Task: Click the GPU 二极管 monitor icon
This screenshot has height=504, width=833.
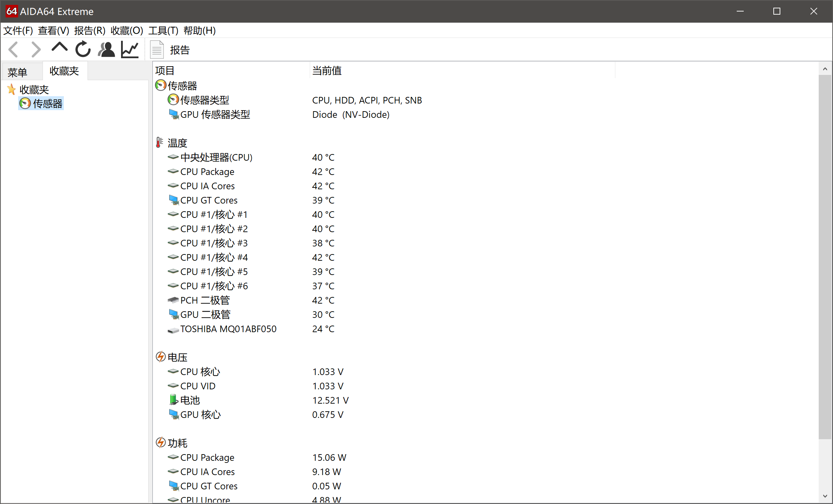Action: point(173,314)
